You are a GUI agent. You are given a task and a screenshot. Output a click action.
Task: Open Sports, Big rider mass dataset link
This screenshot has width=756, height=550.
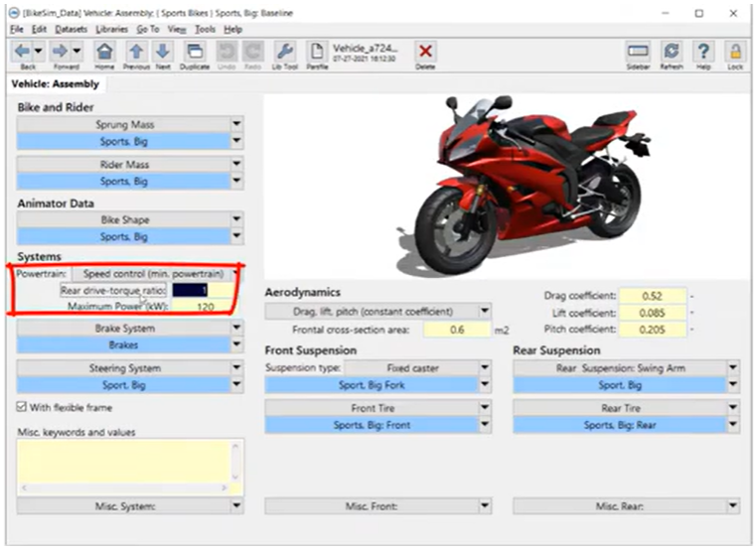(123, 182)
